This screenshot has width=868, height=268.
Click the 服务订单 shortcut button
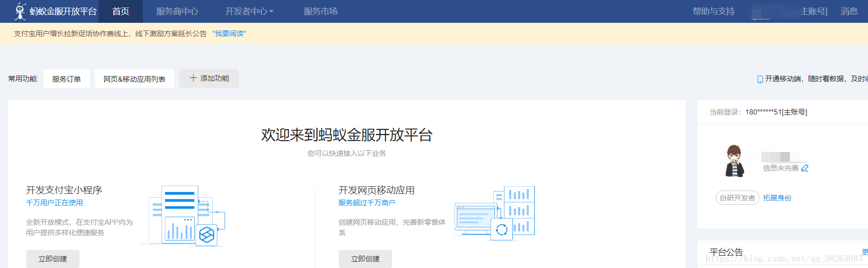click(66, 79)
